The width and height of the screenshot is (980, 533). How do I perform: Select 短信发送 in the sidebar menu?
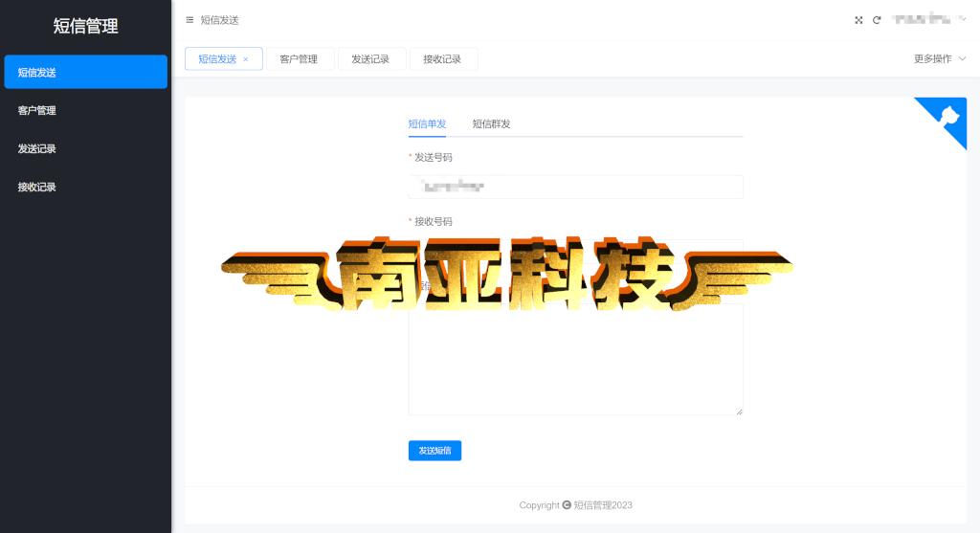(x=85, y=72)
